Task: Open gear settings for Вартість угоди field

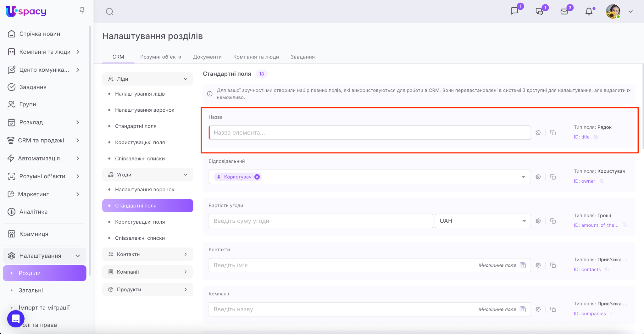Action: coord(538,221)
